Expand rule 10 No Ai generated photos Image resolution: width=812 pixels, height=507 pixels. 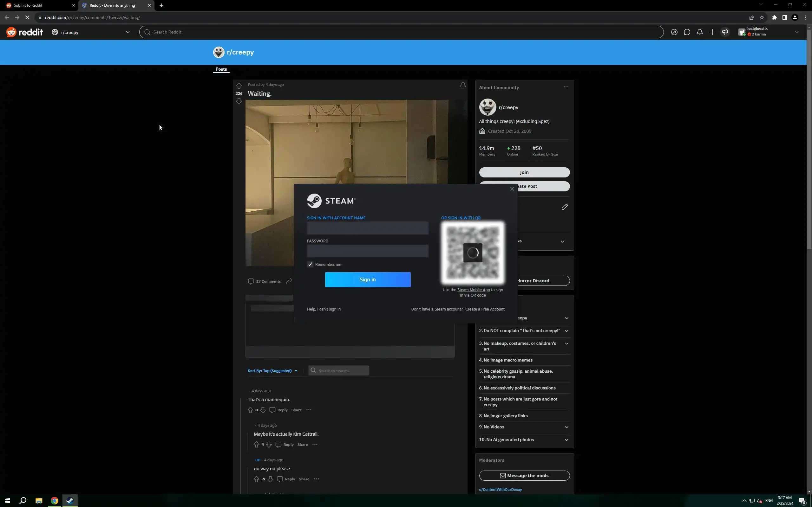click(566, 440)
